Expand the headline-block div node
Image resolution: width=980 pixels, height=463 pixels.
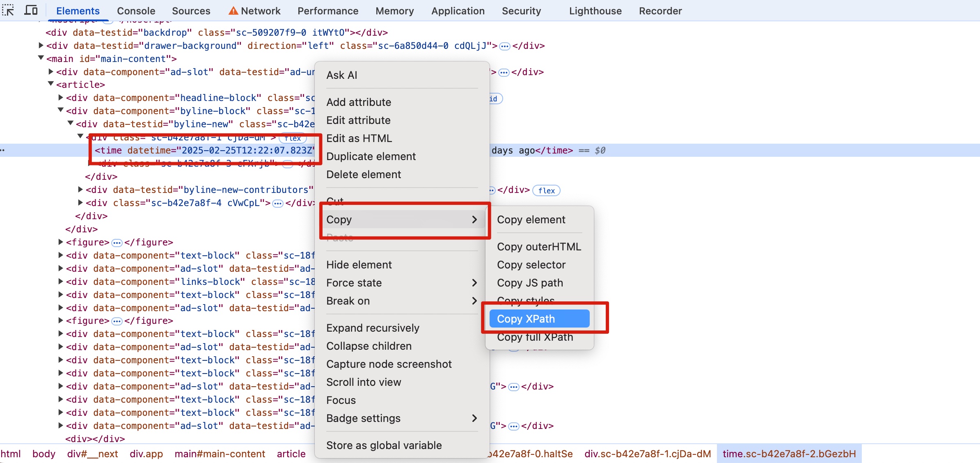[61, 98]
